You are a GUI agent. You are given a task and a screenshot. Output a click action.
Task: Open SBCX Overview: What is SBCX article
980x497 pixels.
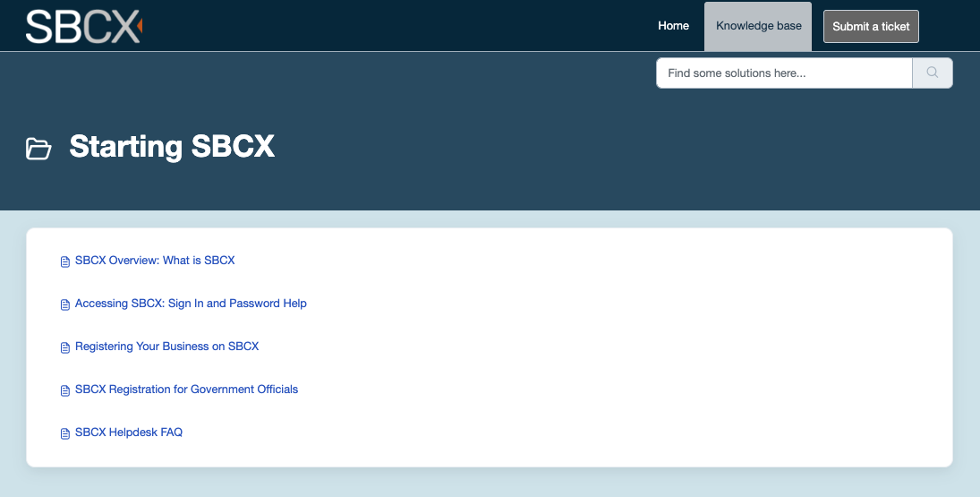155,260
